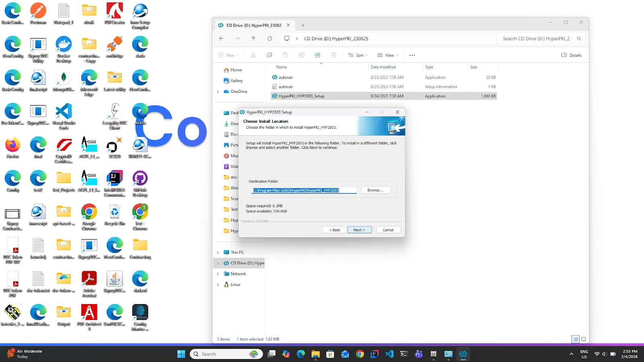Select the autorun Application file
This screenshot has height=362, width=644.
click(x=384, y=77)
